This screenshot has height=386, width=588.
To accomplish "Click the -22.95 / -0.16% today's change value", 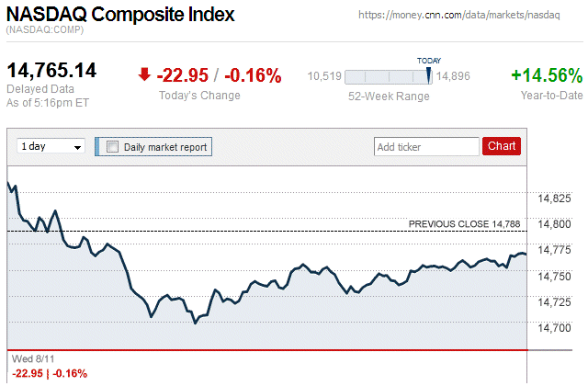I will click(219, 75).
